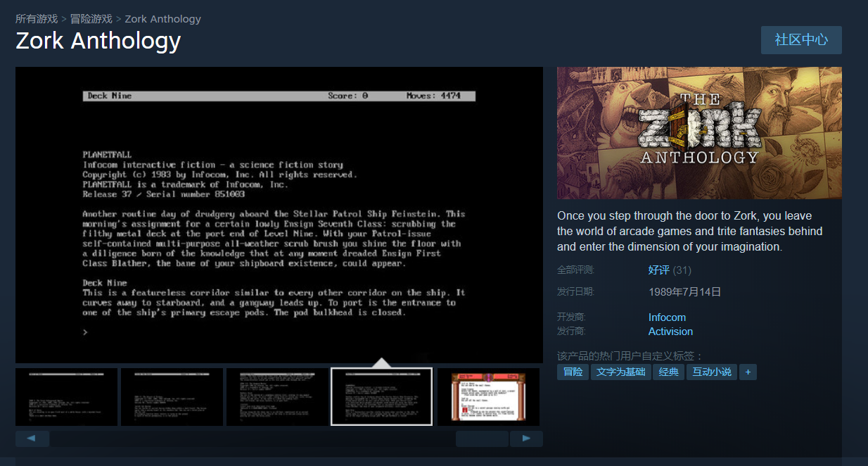The image size is (868, 466).
Task: Click the 好评 reviews summary link
Action: click(659, 270)
